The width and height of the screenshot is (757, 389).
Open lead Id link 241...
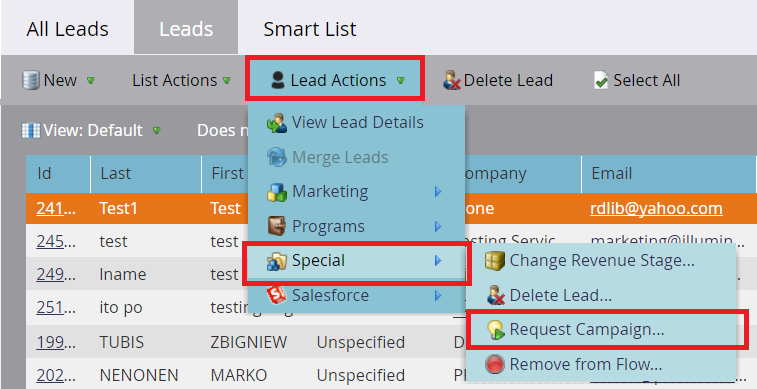(56, 208)
